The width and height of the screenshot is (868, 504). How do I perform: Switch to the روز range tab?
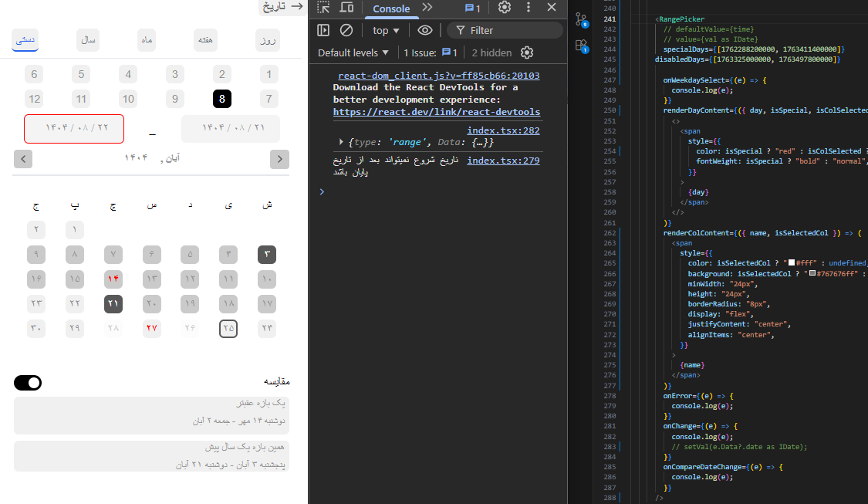tap(268, 40)
